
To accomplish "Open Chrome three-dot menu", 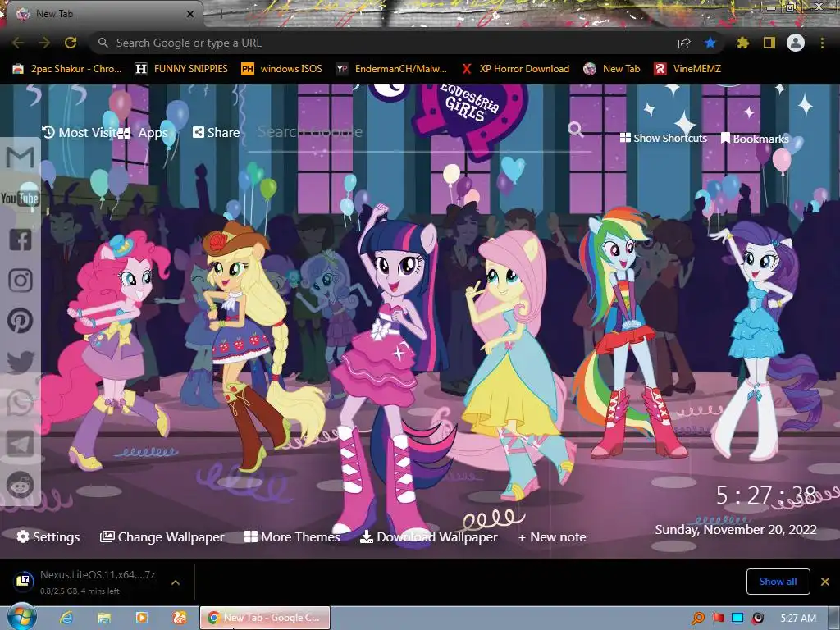I will (822, 43).
